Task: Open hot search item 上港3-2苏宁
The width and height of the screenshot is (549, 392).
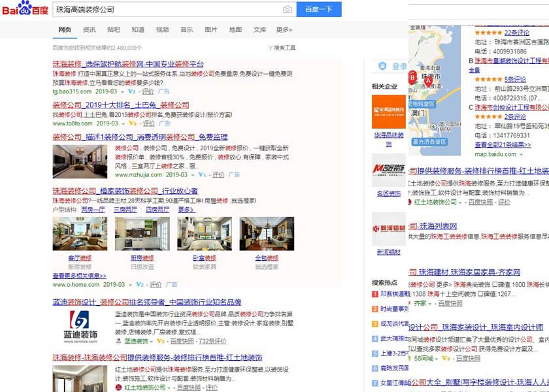Action: tap(394, 353)
